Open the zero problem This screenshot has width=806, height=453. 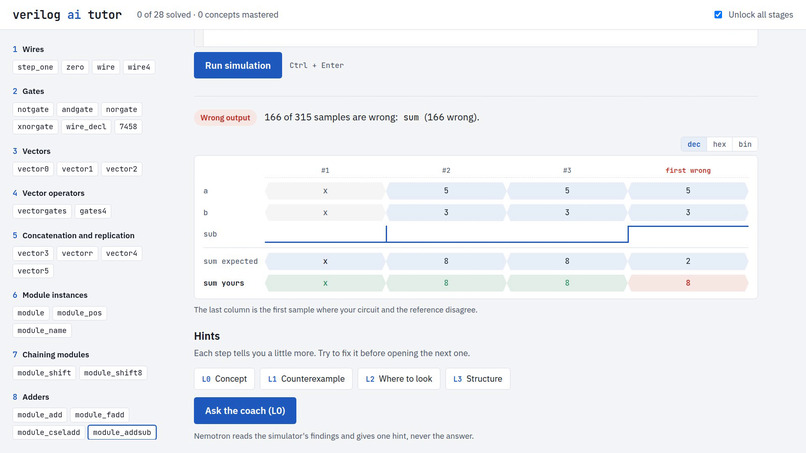click(75, 67)
